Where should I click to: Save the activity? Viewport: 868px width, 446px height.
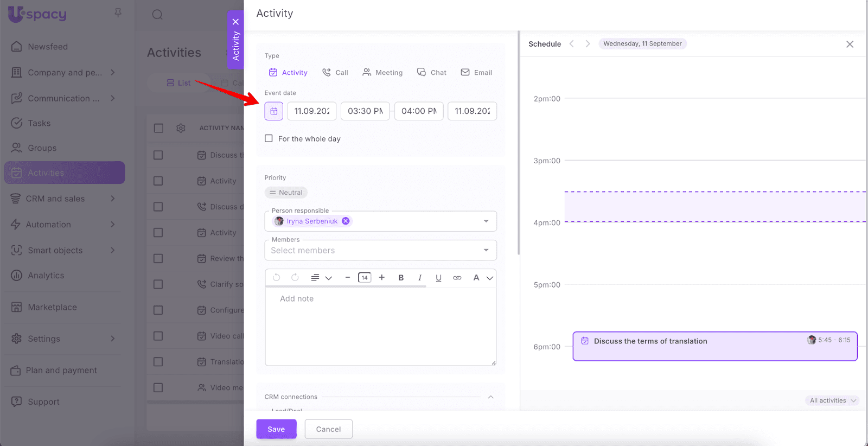tap(276, 429)
